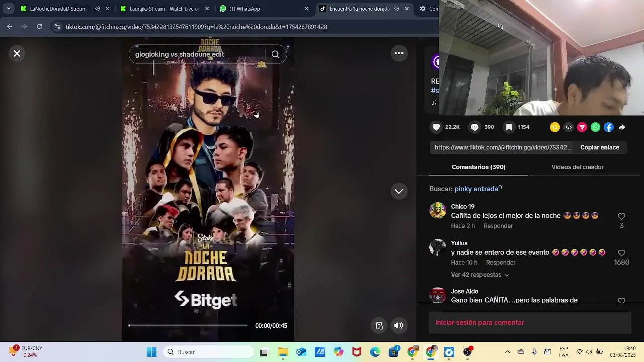Share the video to Facebook

pyautogui.click(x=609, y=127)
